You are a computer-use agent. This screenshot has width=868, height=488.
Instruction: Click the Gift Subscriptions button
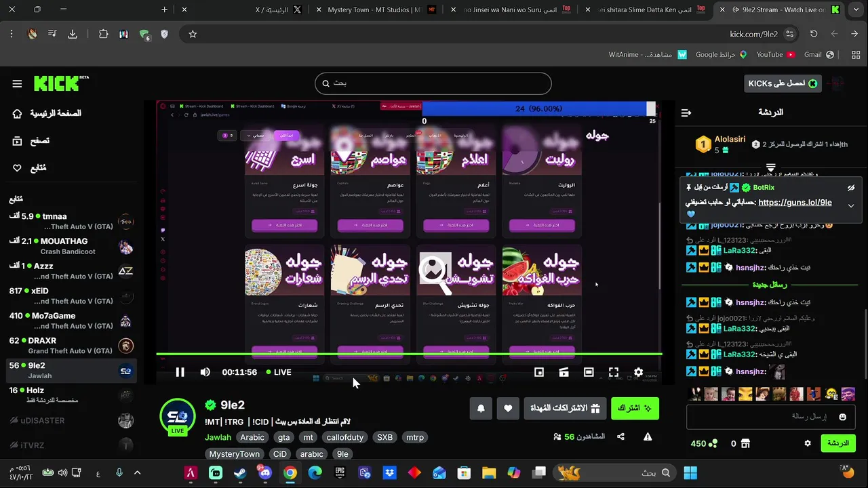[x=565, y=408]
